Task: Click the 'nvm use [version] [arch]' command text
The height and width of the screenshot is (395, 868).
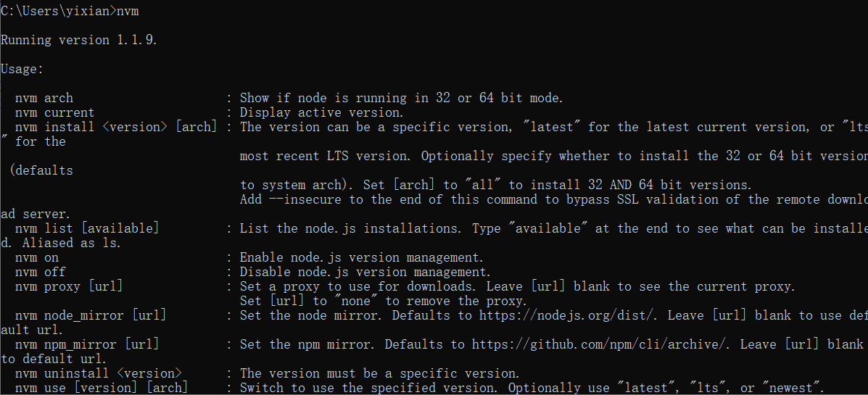Action: pyautogui.click(x=102, y=388)
